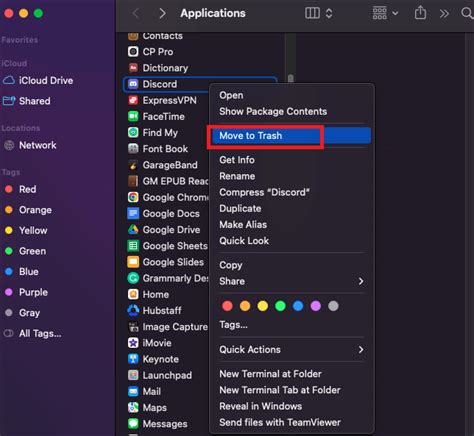Select the Google Drive icon
474x436 pixels.
133,229
